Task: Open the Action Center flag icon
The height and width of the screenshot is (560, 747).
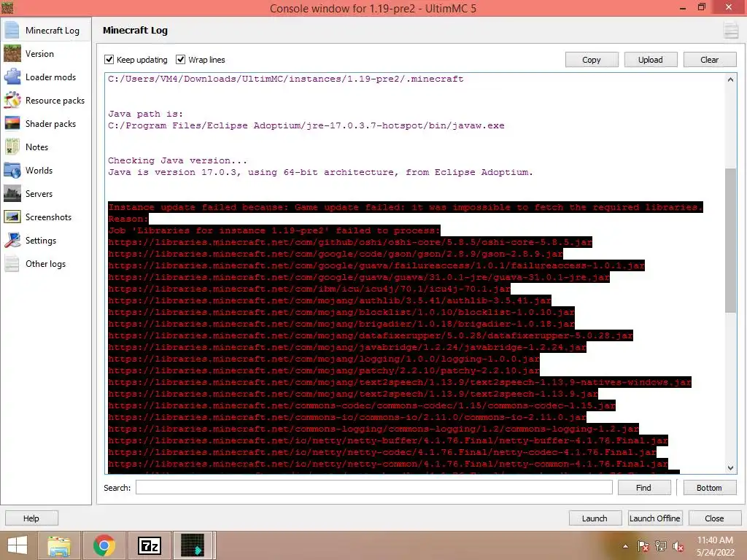Action: coord(643,546)
